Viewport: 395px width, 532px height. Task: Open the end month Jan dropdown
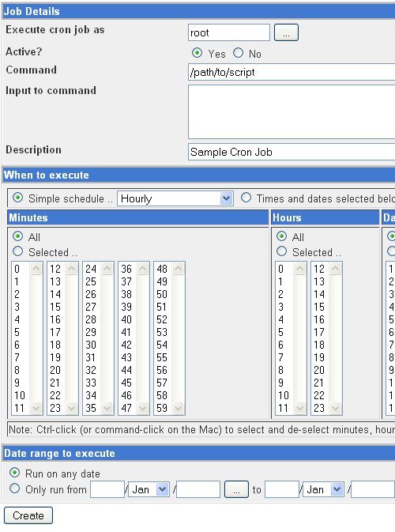pyautogui.click(x=323, y=489)
